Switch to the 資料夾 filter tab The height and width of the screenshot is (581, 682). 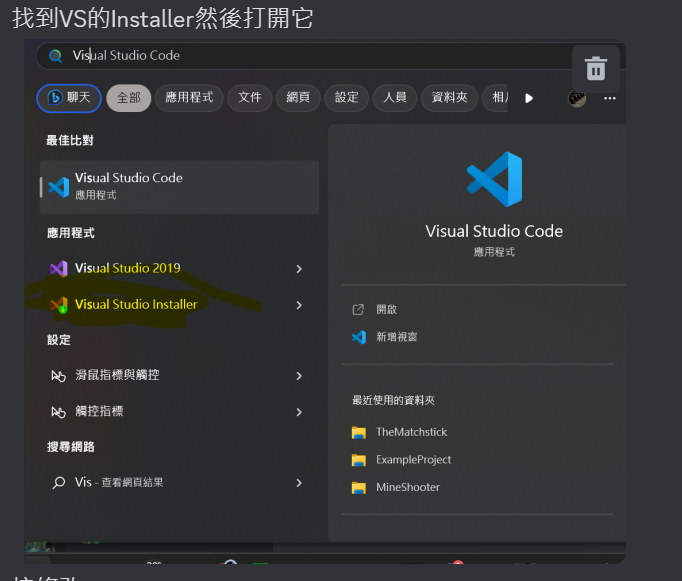(449, 98)
